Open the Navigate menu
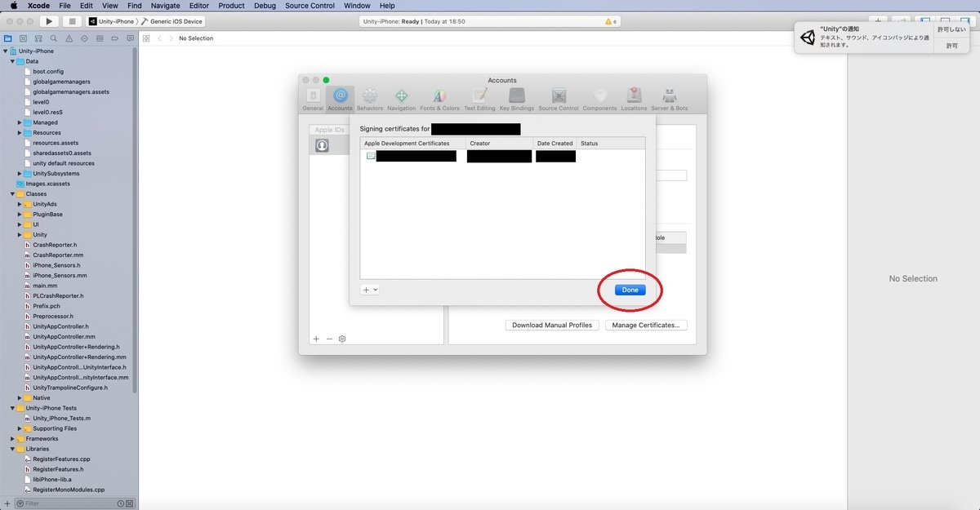Image resolution: width=980 pixels, height=510 pixels. pyautogui.click(x=165, y=6)
